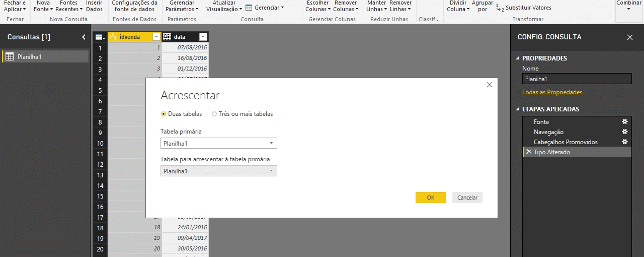Open the Gerenciar Parâmetros dropdown
Image resolution: width=644 pixels, height=257 pixels.
(x=182, y=6)
